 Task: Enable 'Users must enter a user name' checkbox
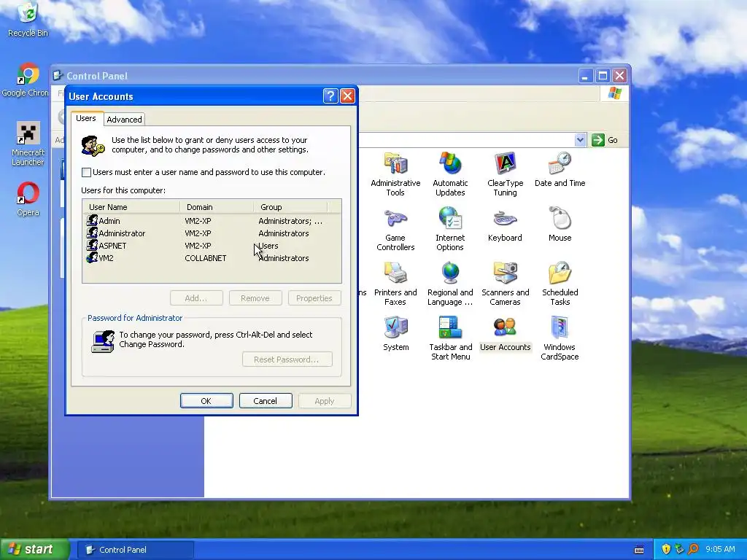coord(86,172)
